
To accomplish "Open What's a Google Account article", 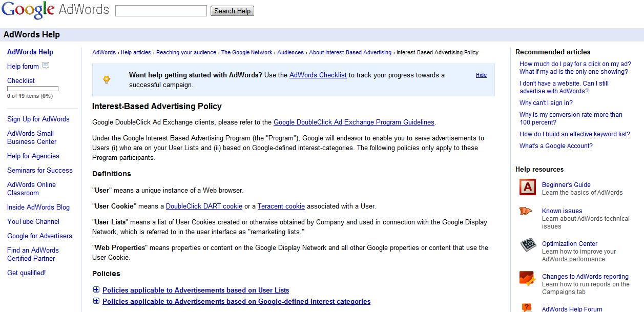I will click(x=556, y=146).
